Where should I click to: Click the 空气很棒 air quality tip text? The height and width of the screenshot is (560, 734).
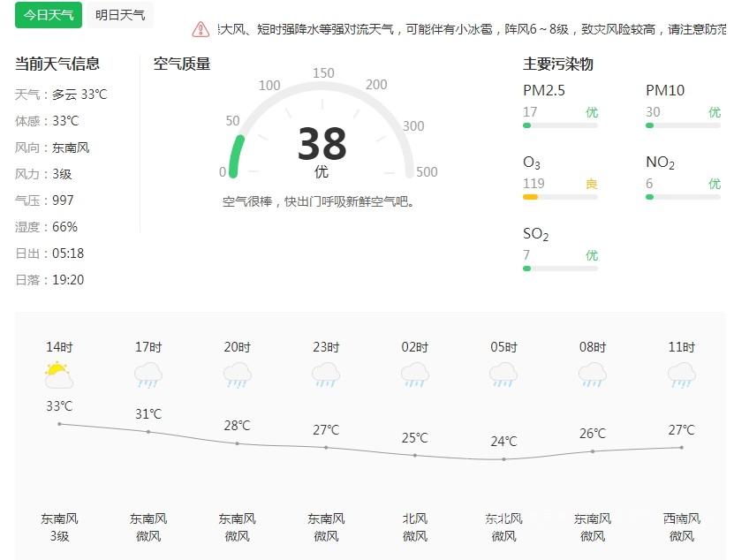(318, 201)
